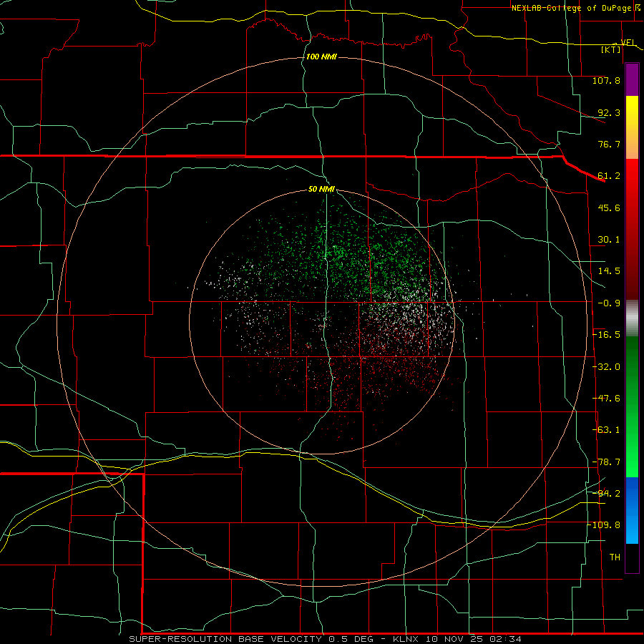
Task: Click the TH label on the legend
Action: click(x=615, y=557)
